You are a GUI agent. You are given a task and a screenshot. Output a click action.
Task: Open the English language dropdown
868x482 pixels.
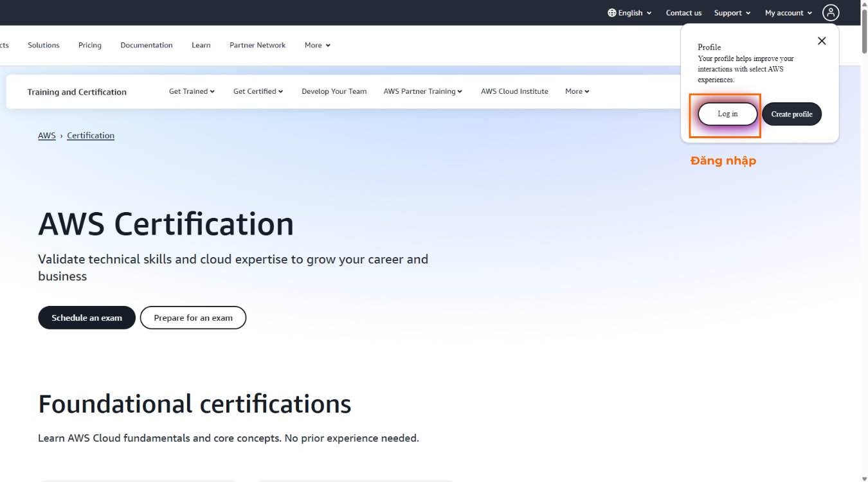click(x=629, y=13)
